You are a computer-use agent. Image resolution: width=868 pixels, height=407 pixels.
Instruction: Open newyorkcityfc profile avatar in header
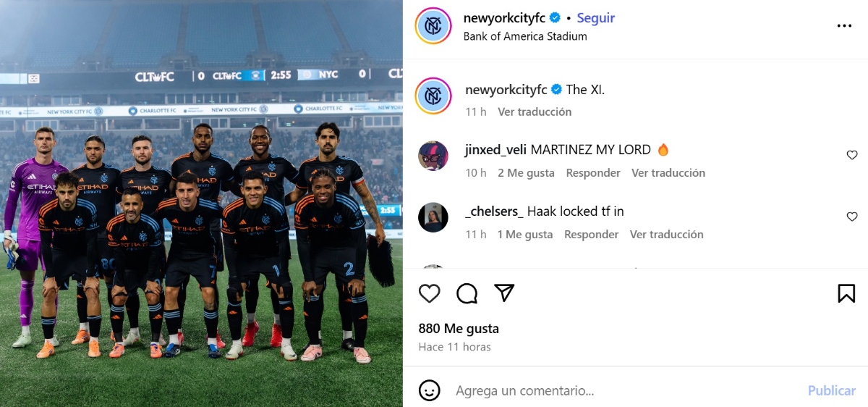point(433,25)
